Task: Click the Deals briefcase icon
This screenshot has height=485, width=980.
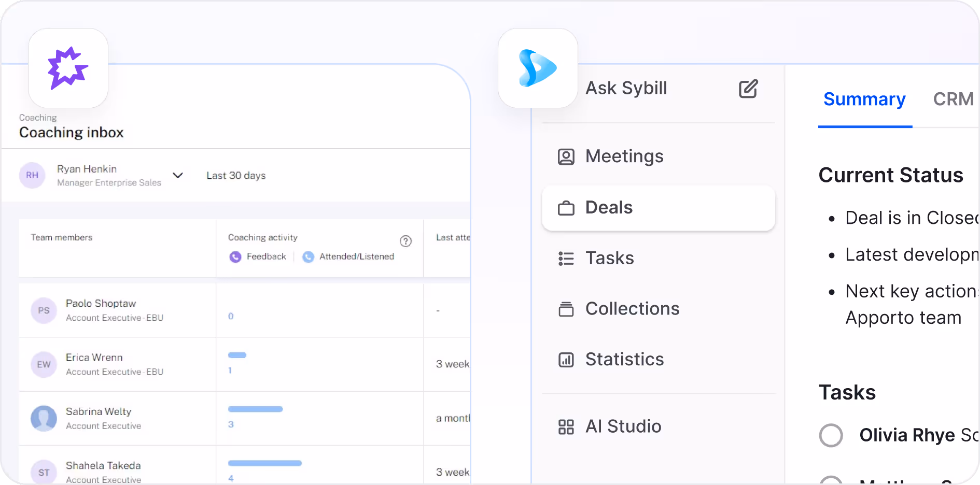Action: 566,208
